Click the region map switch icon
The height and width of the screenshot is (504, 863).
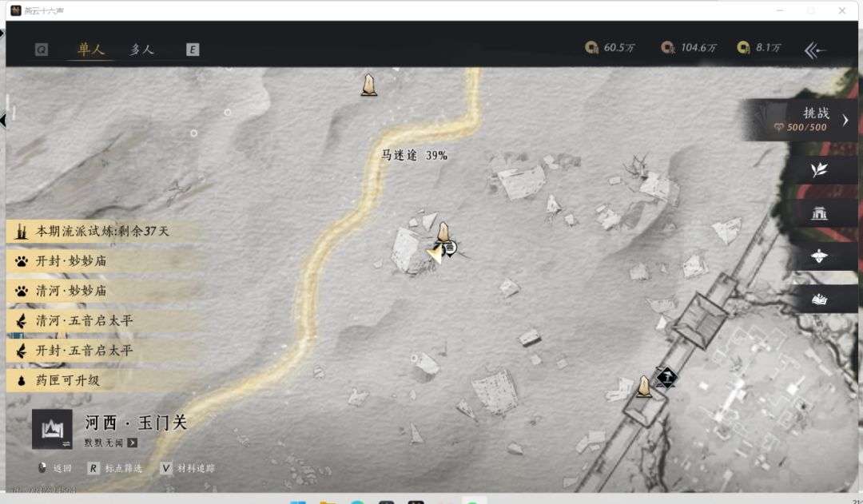[52, 429]
